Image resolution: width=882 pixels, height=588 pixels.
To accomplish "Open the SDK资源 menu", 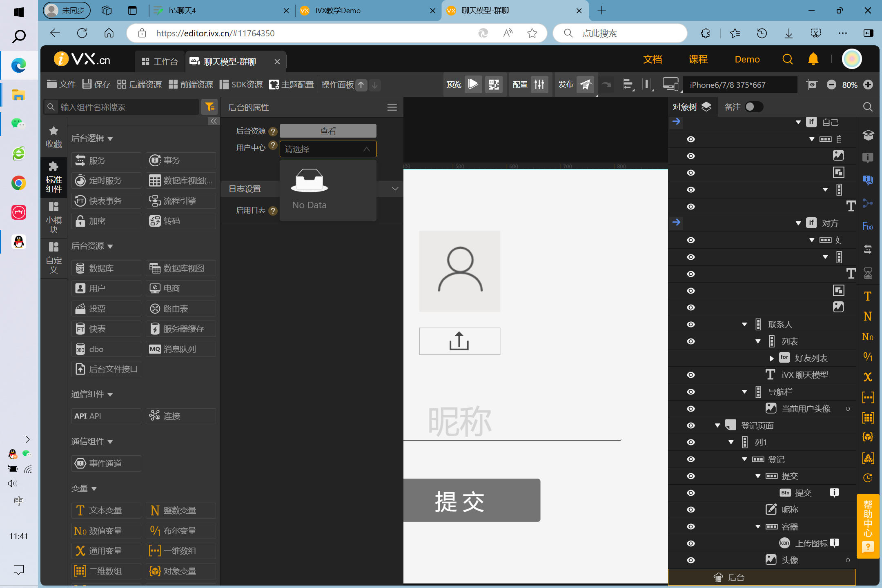I will pos(241,85).
